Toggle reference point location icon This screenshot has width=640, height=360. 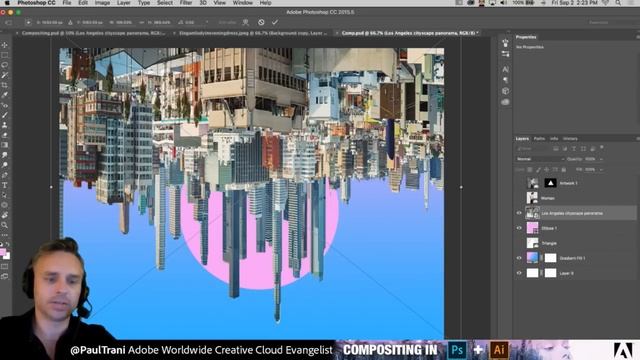[28, 22]
